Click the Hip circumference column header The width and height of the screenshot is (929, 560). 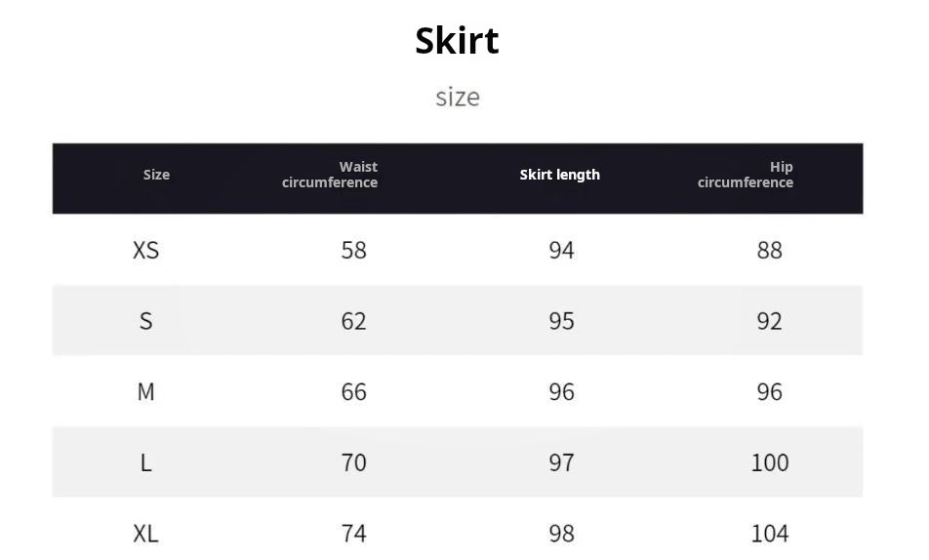(746, 175)
